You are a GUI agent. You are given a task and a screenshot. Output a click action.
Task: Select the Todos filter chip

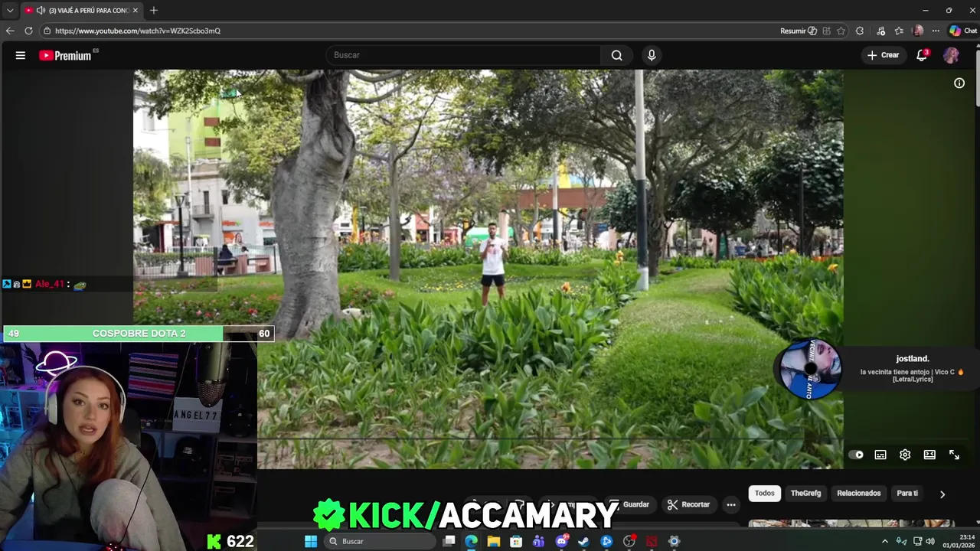(765, 494)
